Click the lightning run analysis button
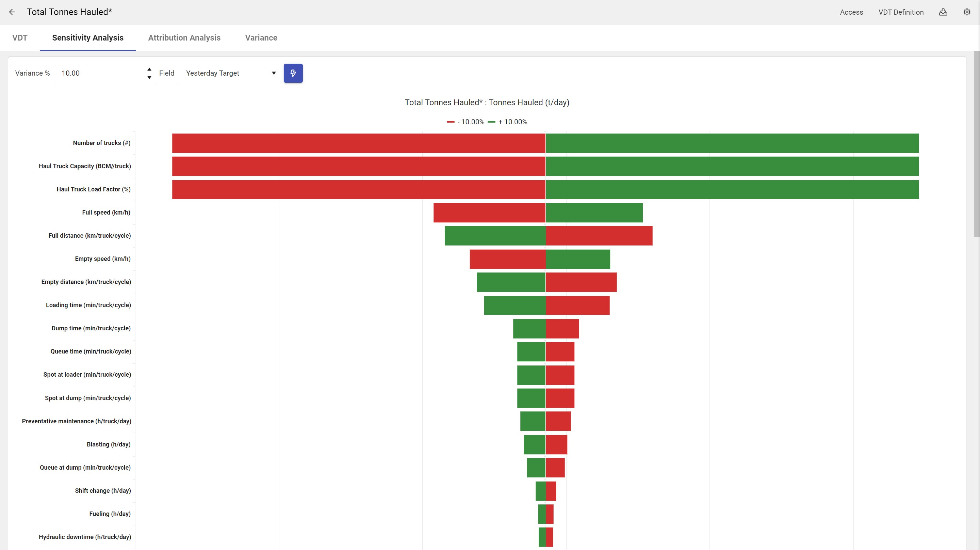Viewport: 980px width, 550px height. coord(293,73)
